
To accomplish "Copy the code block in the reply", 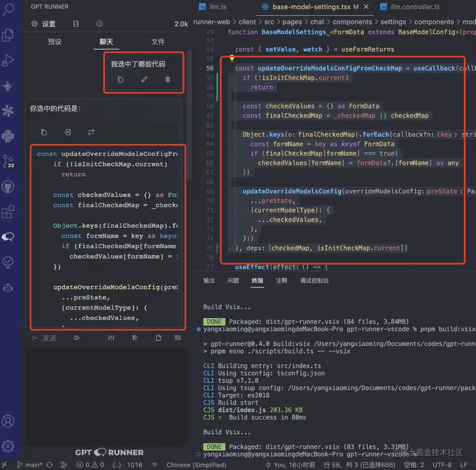I will (x=44, y=132).
